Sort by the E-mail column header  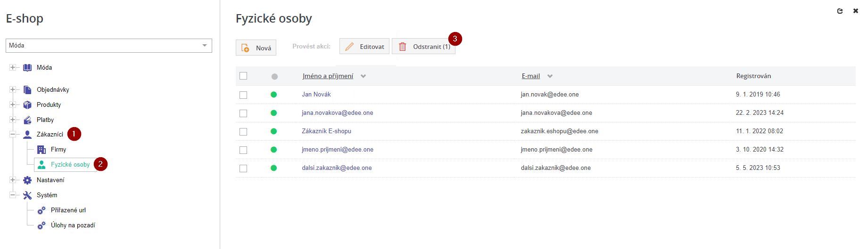(530, 76)
